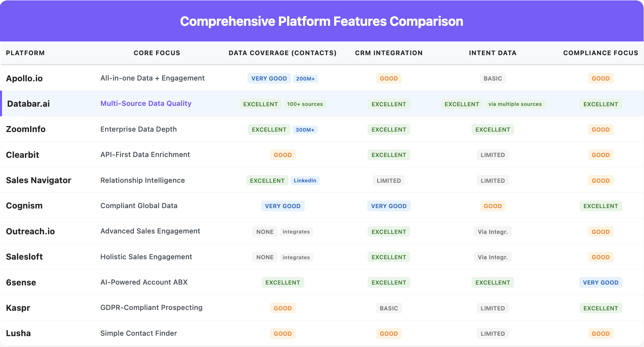Screen dimensions: 644x347
Task: Click Lusha's Limited intent data badge
Action: click(493, 334)
